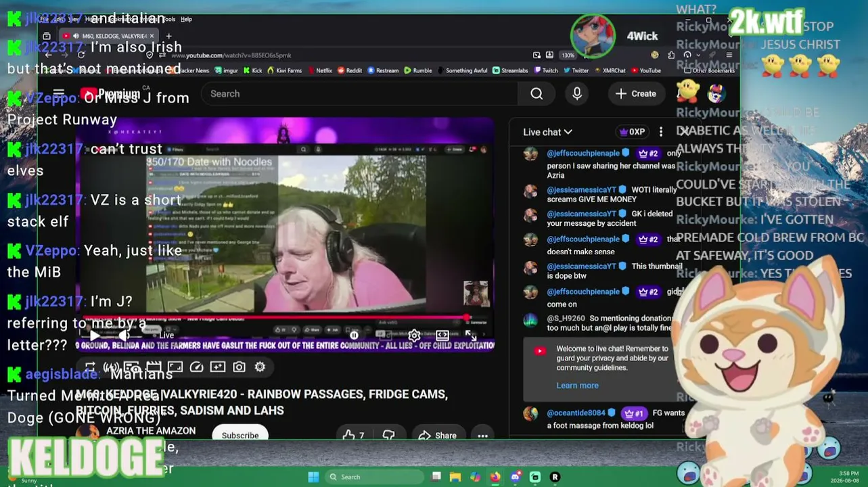Viewport: 868px width, 487px height.
Task: Open the Twitter bookmark
Action: pos(576,70)
